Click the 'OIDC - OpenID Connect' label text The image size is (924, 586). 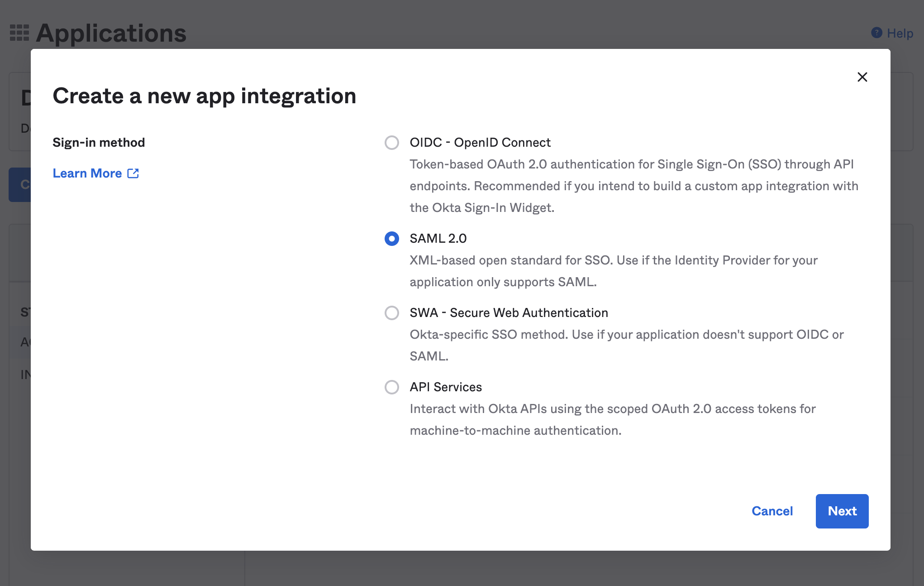[480, 143]
